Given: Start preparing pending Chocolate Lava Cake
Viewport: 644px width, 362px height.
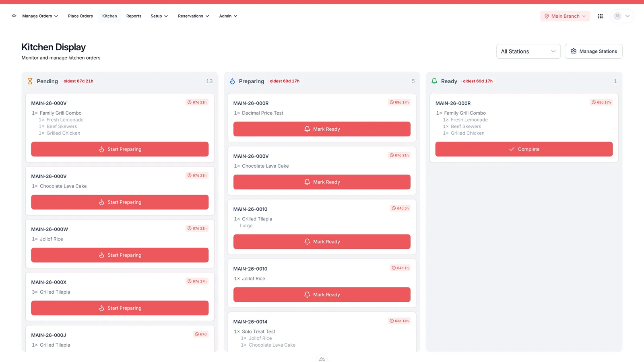Looking at the screenshot, I should (x=120, y=202).
